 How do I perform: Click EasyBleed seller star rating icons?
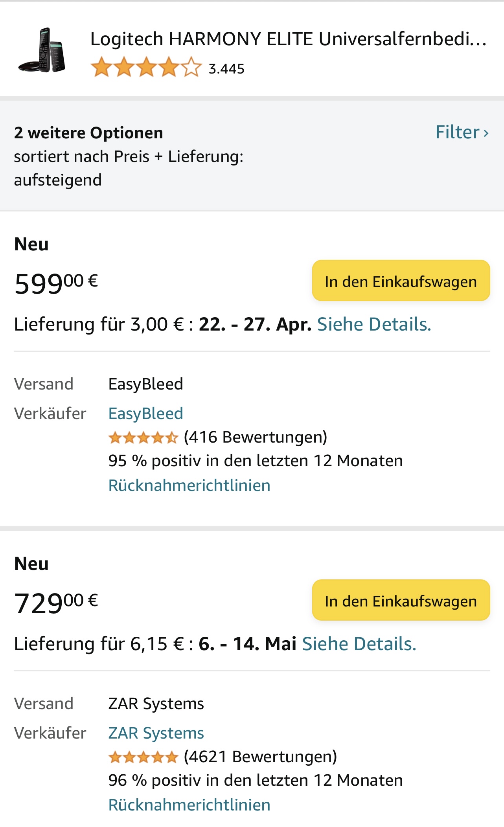[x=143, y=437]
